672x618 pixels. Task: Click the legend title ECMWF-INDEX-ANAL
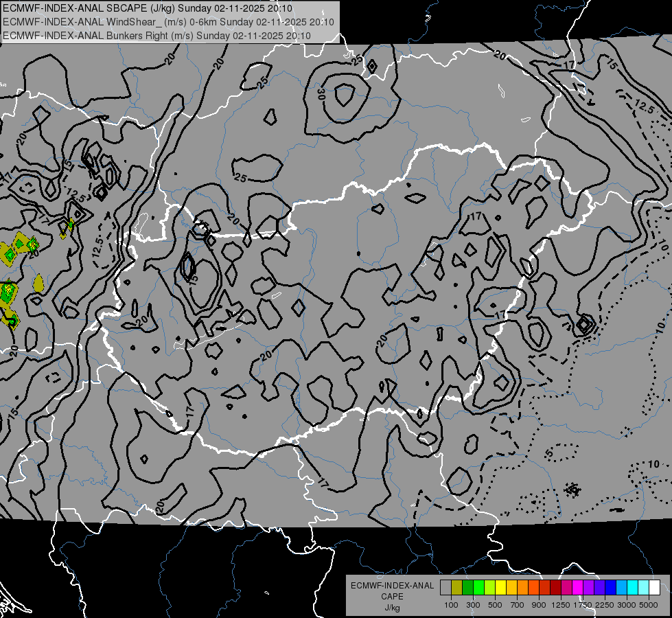pos(393,586)
